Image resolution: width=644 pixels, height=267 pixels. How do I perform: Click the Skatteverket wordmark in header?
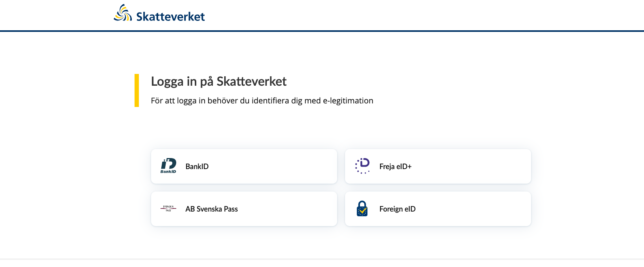[x=170, y=17]
